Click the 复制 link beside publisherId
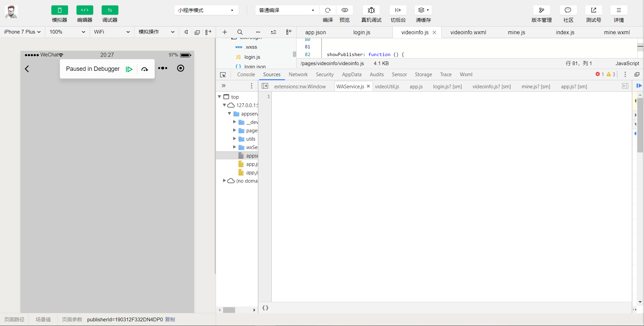 coord(170,319)
